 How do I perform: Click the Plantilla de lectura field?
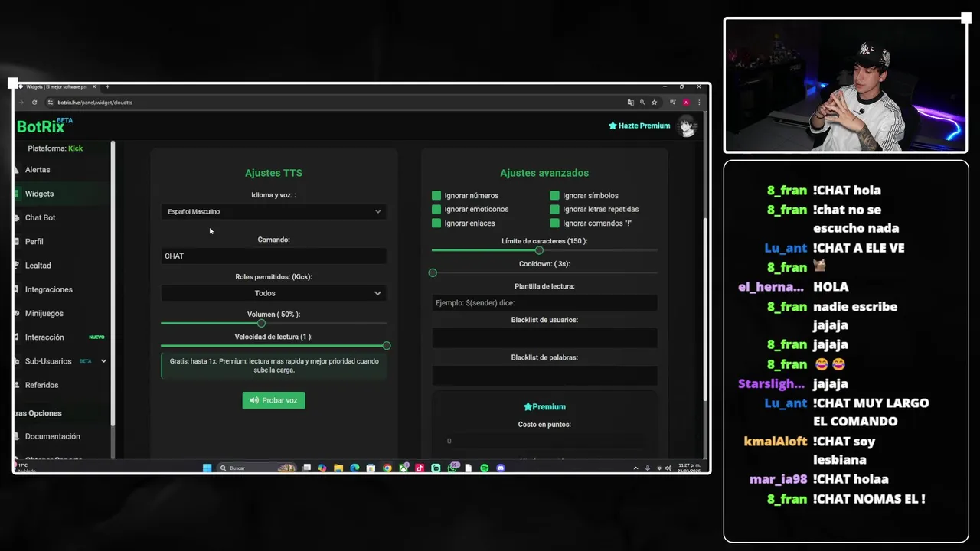[x=544, y=303]
